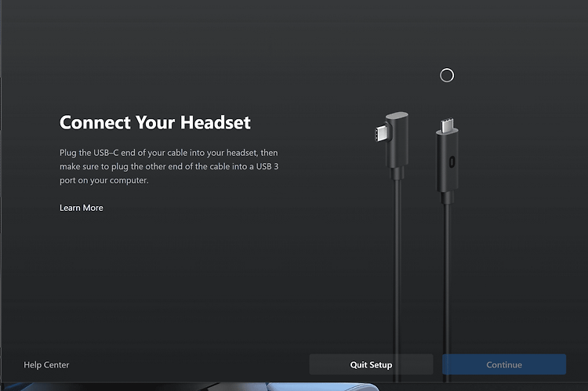Click the metal tip of straight connector
Screen dimensions: 588x391
pyautogui.click(x=447, y=125)
